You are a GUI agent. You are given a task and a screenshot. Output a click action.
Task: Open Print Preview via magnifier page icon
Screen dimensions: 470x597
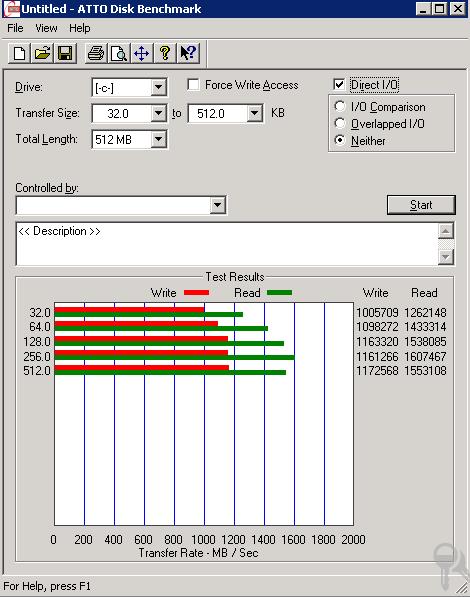click(x=119, y=53)
